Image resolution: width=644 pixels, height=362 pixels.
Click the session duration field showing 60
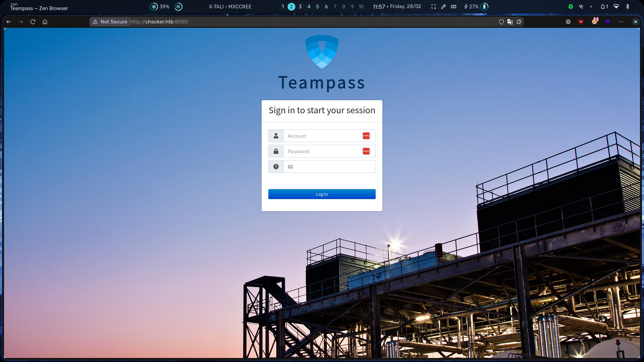[329, 167]
